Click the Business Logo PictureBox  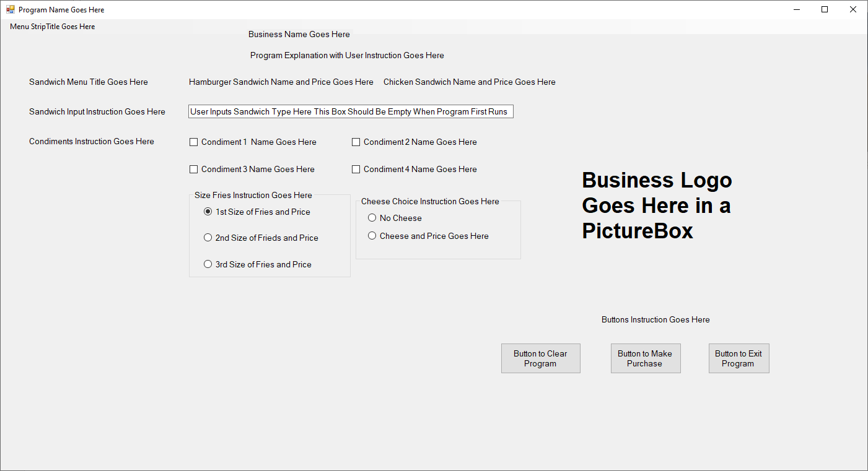tap(657, 205)
